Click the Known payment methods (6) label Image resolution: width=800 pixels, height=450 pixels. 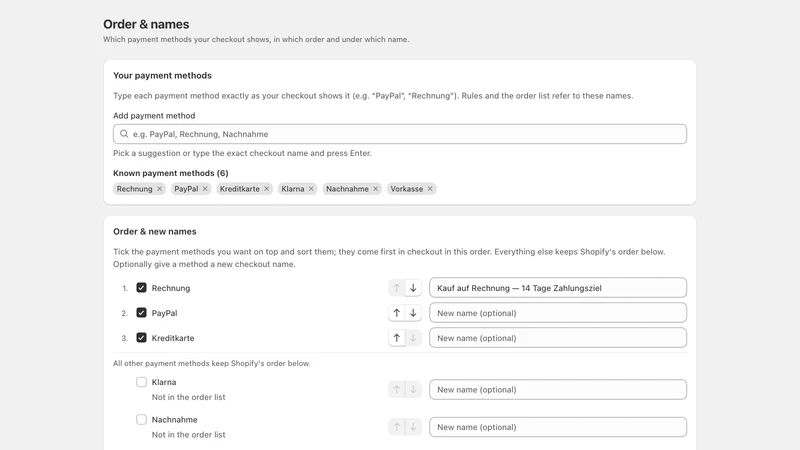pyautogui.click(x=171, y=173)
